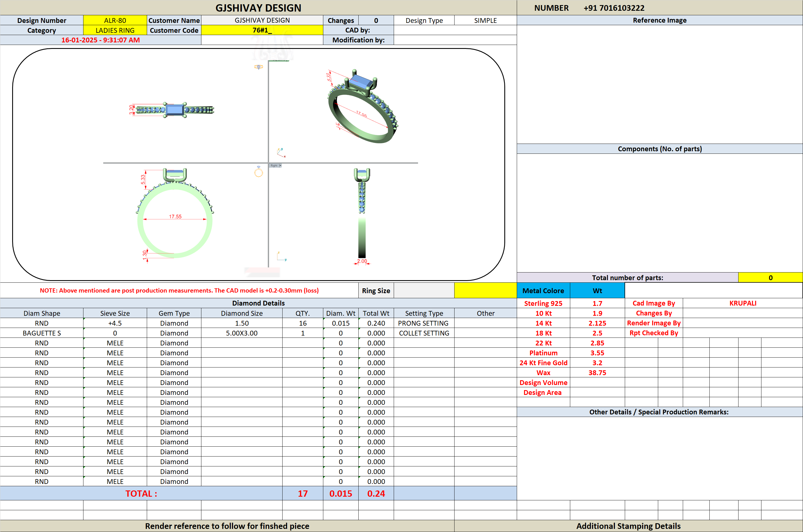The height and width of the screenshot is (532, 803).
Task: Click the phone number +91 7016103222
Action: (x=614, y=8)
